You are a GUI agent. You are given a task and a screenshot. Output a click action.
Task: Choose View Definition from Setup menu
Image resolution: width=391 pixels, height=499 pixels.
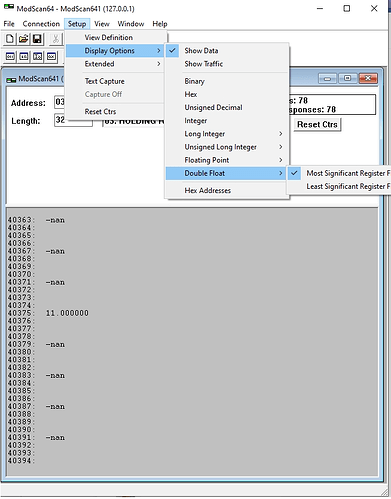point(115,37)
